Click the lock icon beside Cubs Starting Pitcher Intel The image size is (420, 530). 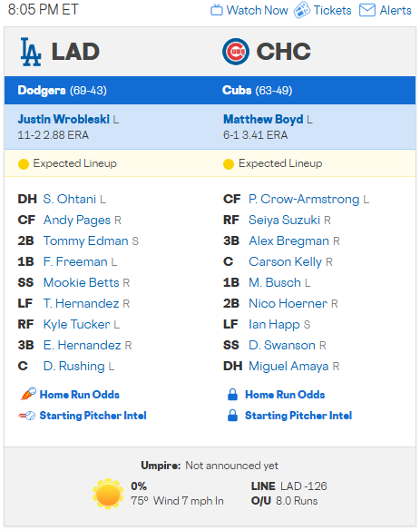pyautogui.click(x=232, y=416)
